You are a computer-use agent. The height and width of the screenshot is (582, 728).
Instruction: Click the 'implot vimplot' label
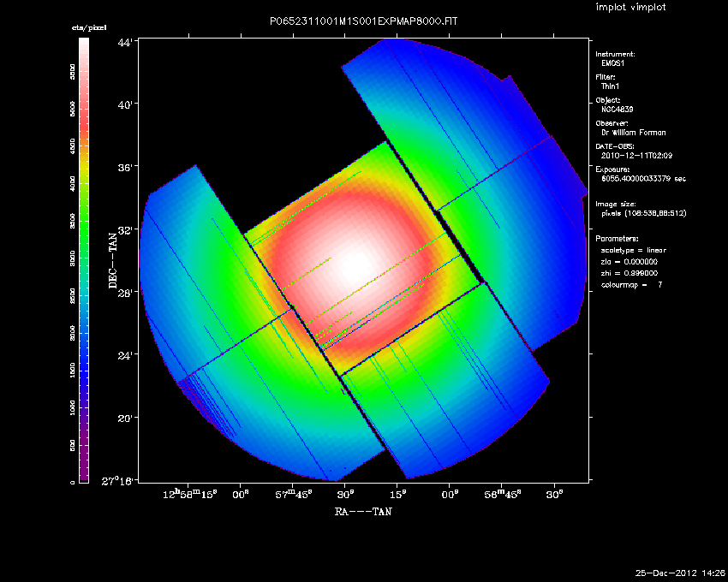point(630,7)
